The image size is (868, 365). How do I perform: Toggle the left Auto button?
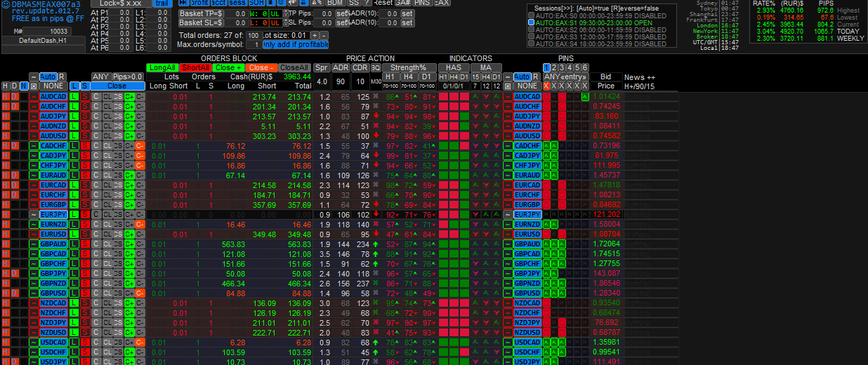coord(48,77)
